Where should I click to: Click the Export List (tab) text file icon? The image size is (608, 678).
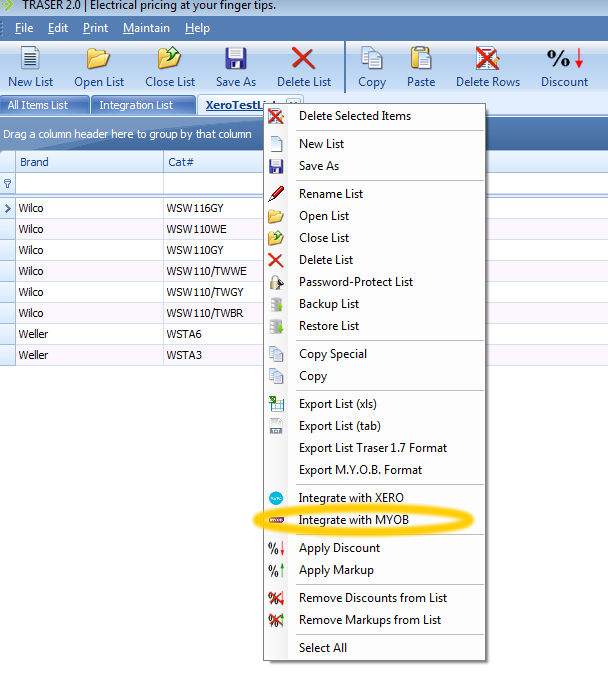(x=276, y=426)
